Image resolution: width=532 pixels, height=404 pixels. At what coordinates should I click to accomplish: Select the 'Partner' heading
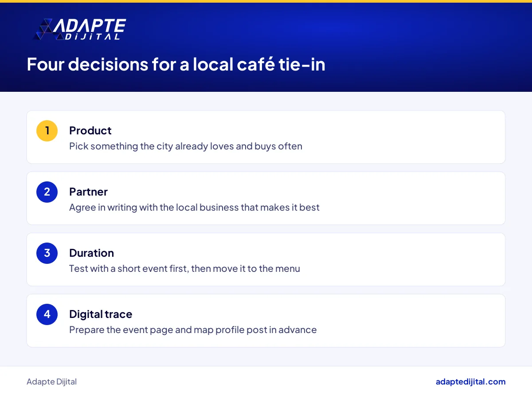[x=88, y=192]
